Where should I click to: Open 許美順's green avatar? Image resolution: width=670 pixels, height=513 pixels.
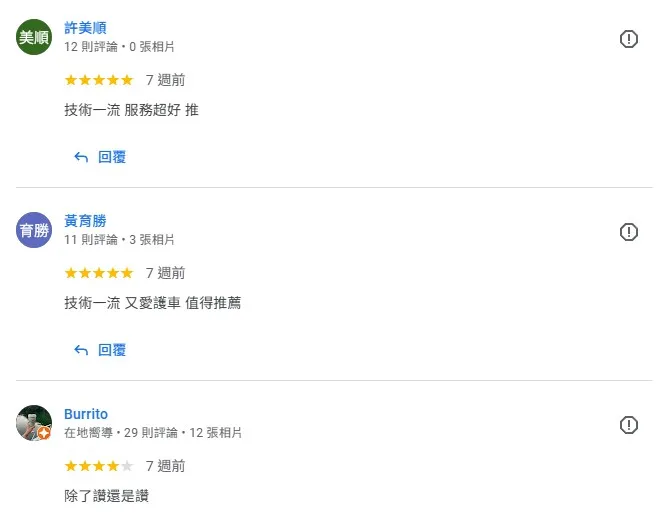[x=34, y=37]
